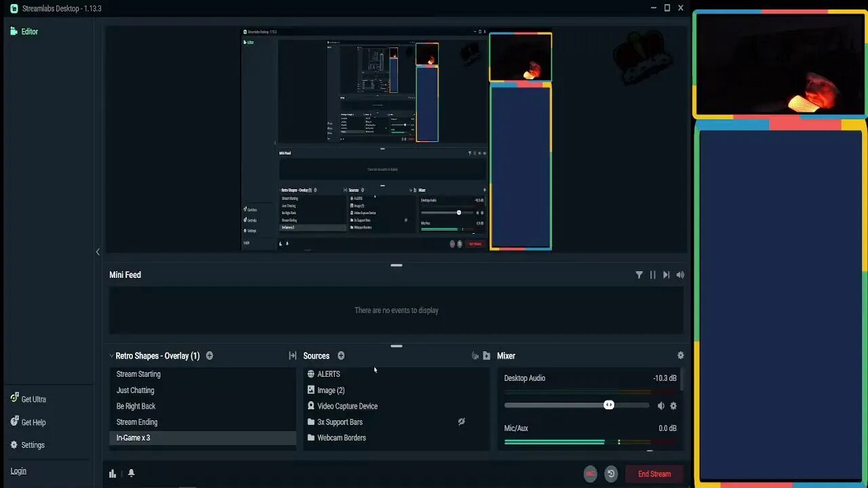Minimize the Streamlabs Desktop window
Screen dimensions: 868x488
coord(654,8)
